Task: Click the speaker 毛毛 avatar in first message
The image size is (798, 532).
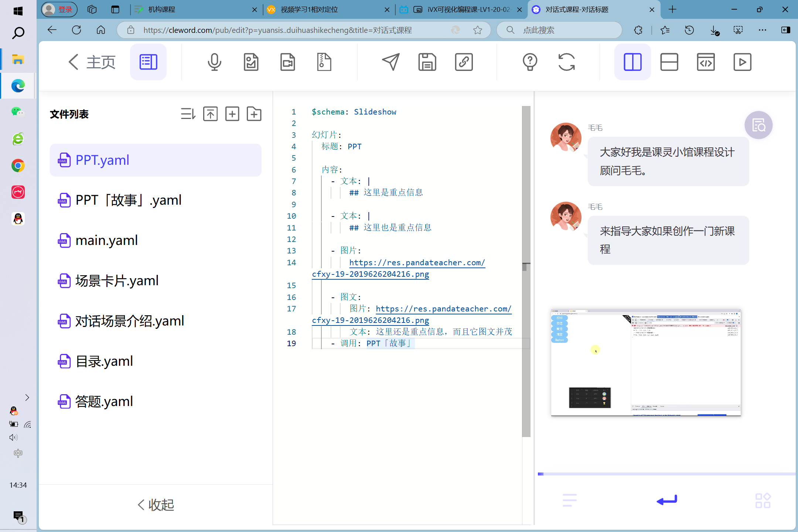Action: (x=566, y=137)
